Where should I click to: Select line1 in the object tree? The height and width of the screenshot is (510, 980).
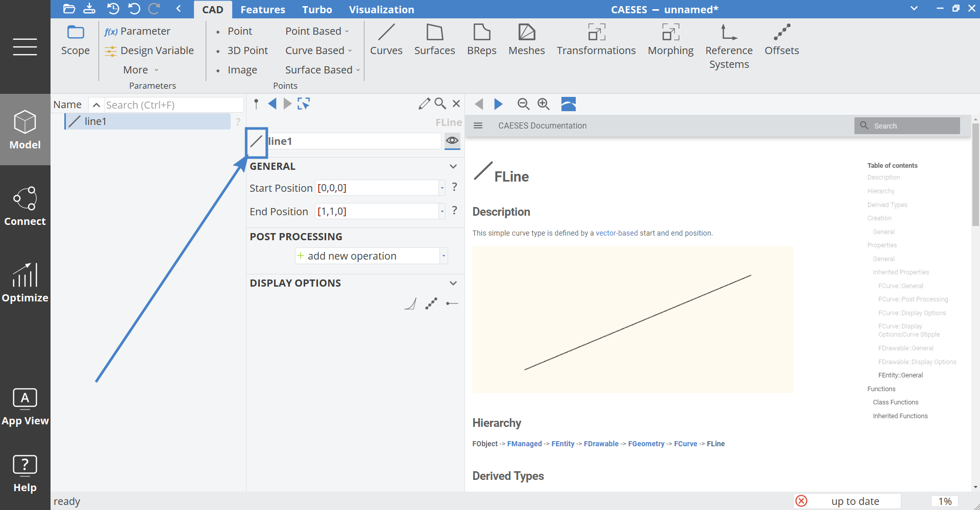pos(148,121)
